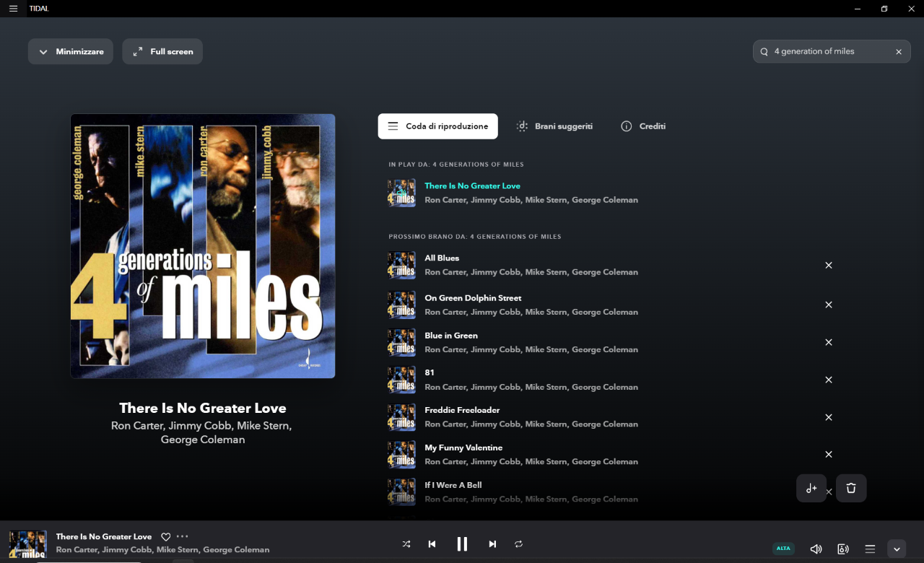The height and width of the screenshot is (563, 924).
Task: Skip to the next track
Action: tap(492, 544)
